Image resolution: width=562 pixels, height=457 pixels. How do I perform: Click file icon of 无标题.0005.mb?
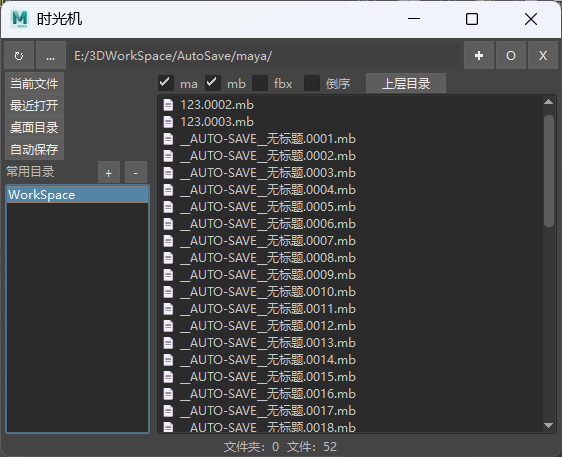[x=168, y=207]
